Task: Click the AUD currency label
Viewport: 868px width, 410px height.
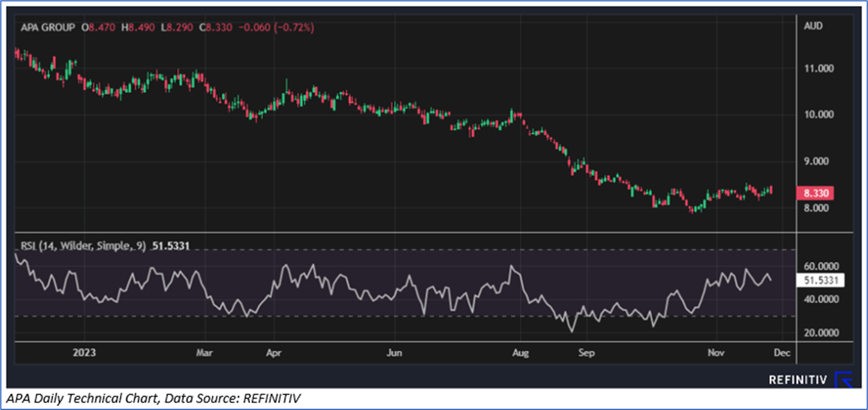Action: (x=813, y=26)
